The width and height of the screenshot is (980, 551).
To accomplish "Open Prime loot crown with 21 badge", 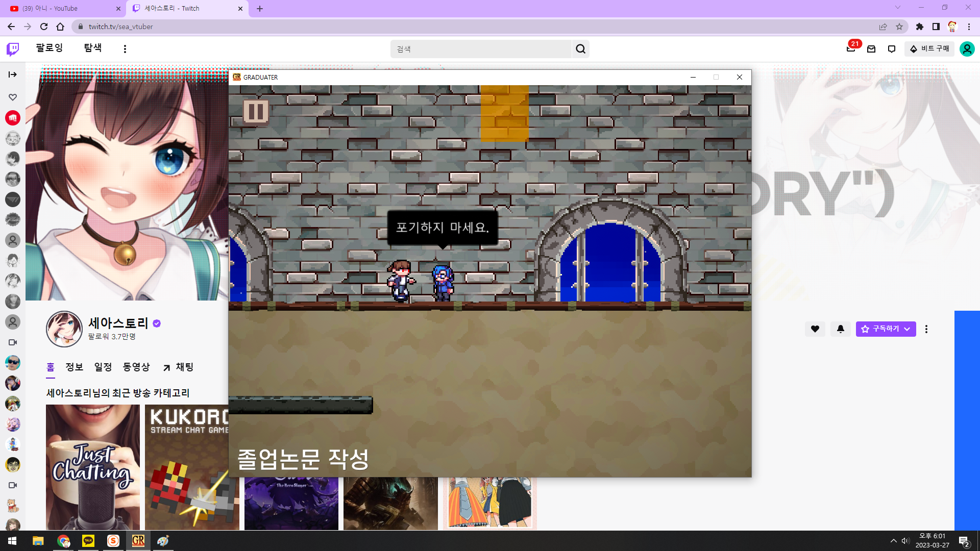I will [851, 49].
